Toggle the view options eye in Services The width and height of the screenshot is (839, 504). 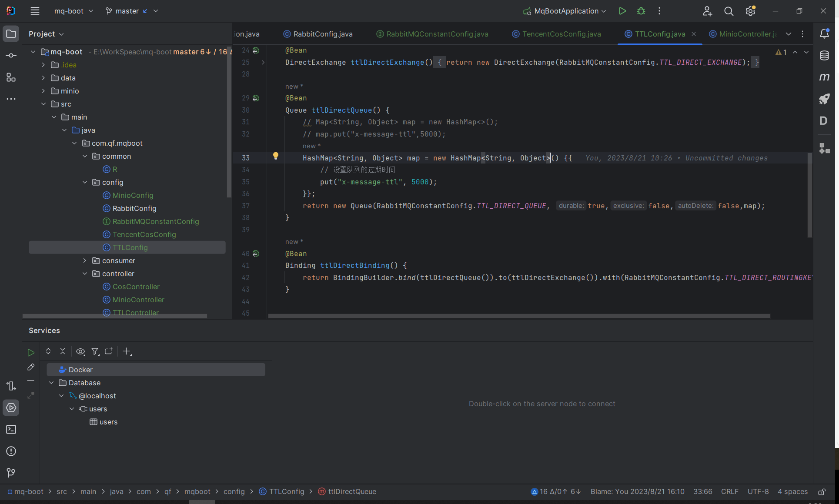[x=80, y=351]
